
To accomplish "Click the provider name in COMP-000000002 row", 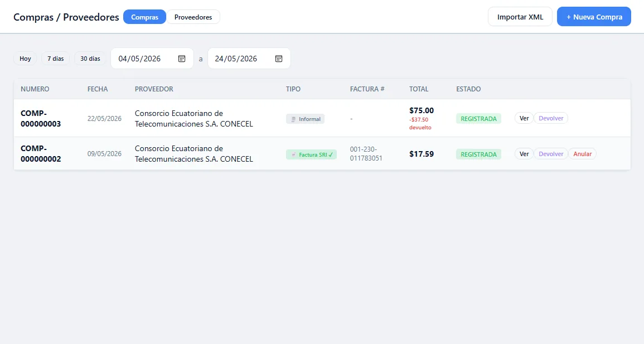I will pos(194,153).
